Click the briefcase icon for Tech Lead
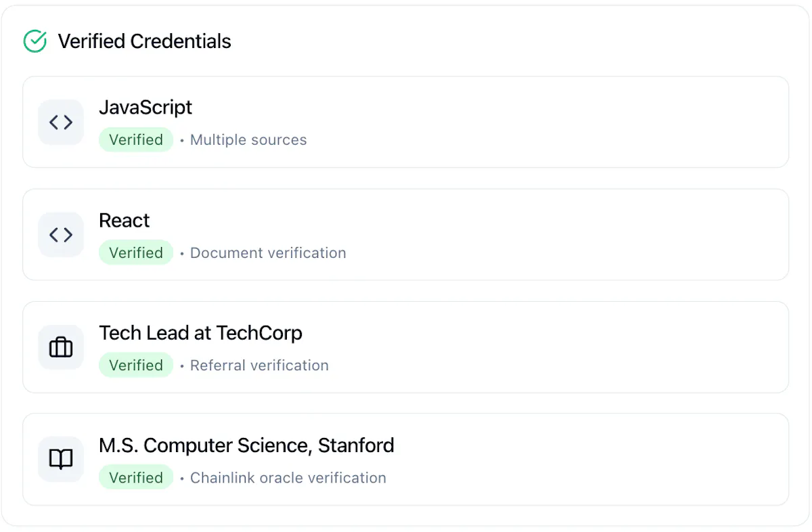Image resolution: width=812 pixels, height=532 pixels. [x=61, y=347]
